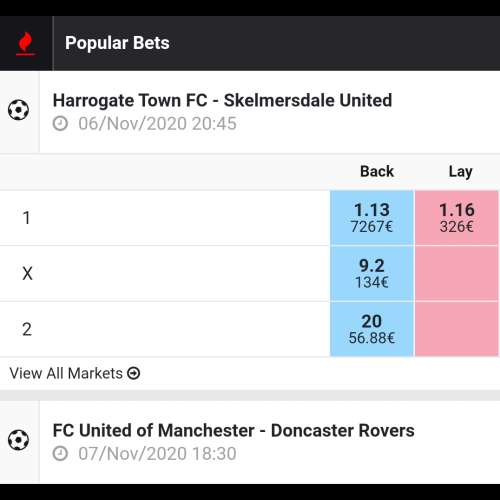Image resolution: width=500 pixels, height=500 pixels.
Task: Click the Popular Bets header title
Action: click(117, 43)
